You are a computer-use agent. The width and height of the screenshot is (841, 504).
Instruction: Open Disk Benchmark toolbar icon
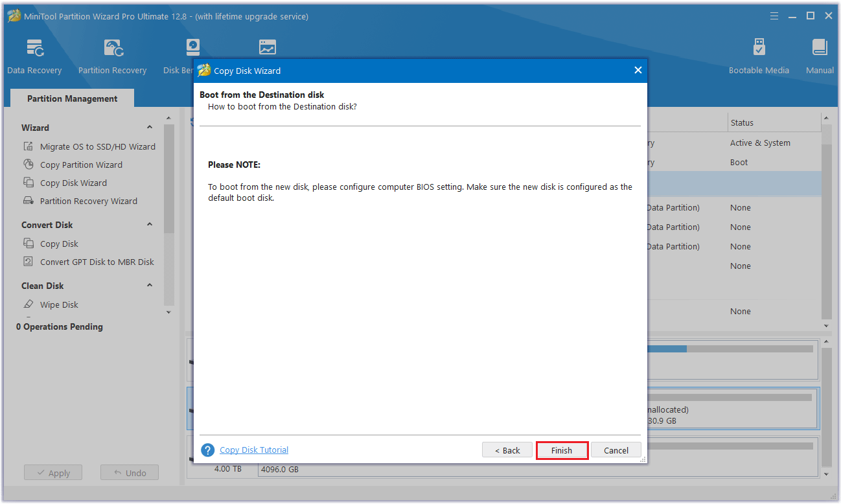192,47
